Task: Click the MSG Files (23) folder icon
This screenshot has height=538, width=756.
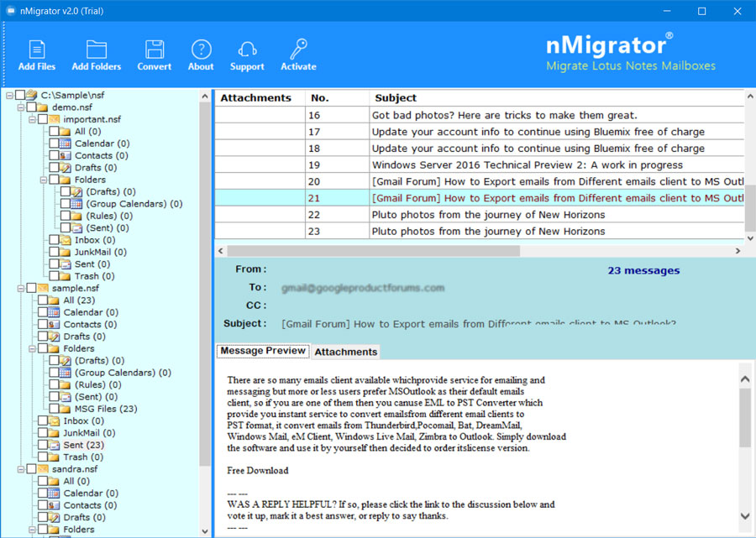Action: [x=65, y=409]
